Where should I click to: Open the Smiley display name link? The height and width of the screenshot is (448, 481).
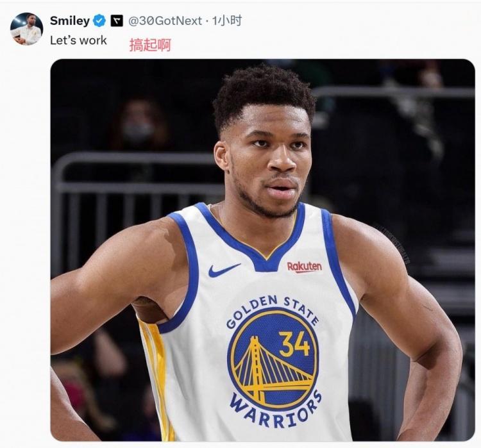tap(70, 21)
